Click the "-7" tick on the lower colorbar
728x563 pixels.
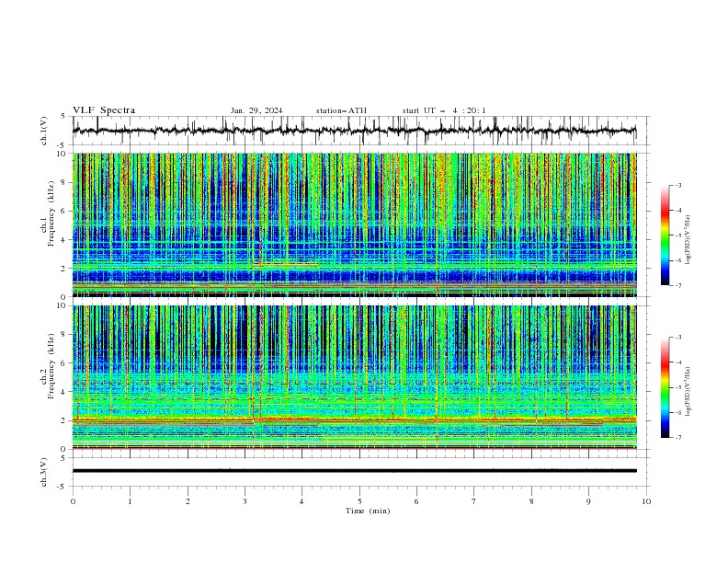(x=677, y=437)
